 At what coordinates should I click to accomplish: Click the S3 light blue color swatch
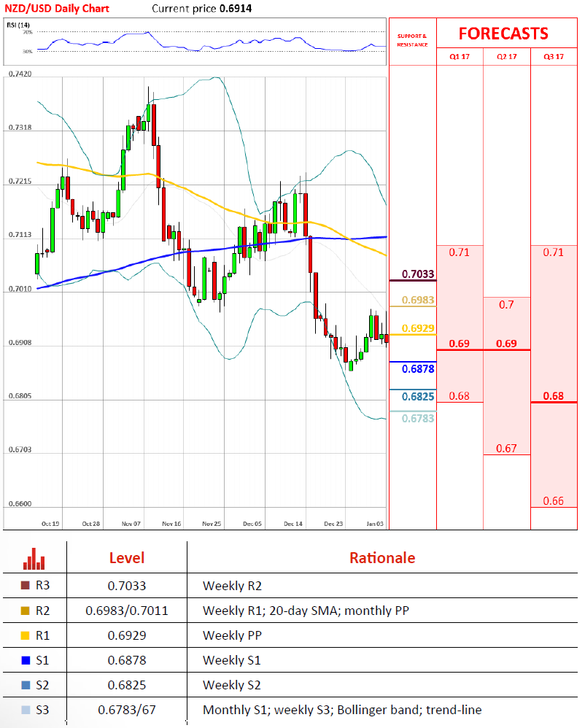pyautogui.click(x=26, y=710)
